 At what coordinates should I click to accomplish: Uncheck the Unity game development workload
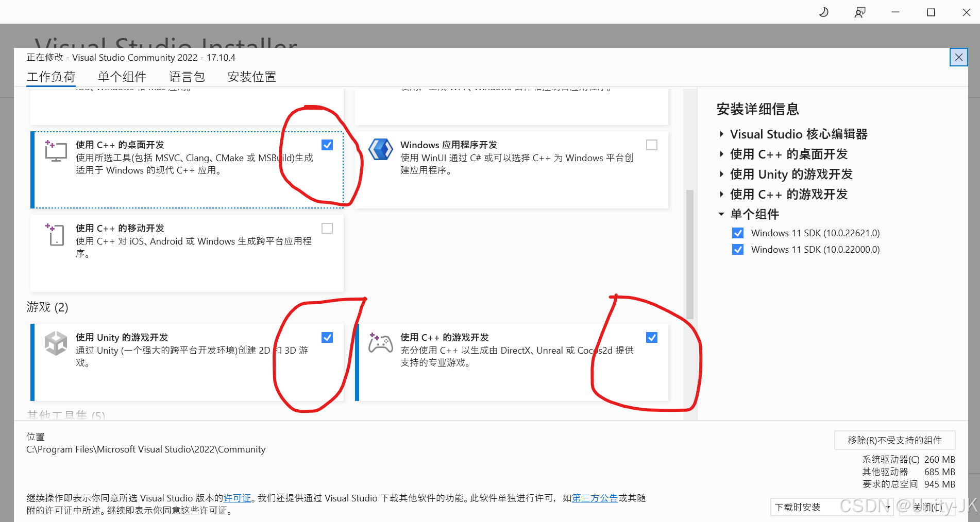click(x=327, y=337)
